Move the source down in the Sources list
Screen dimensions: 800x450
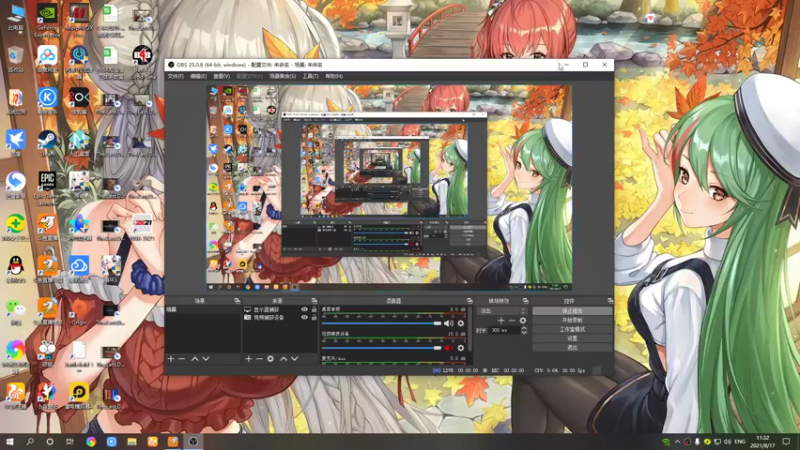coord(294,359)
